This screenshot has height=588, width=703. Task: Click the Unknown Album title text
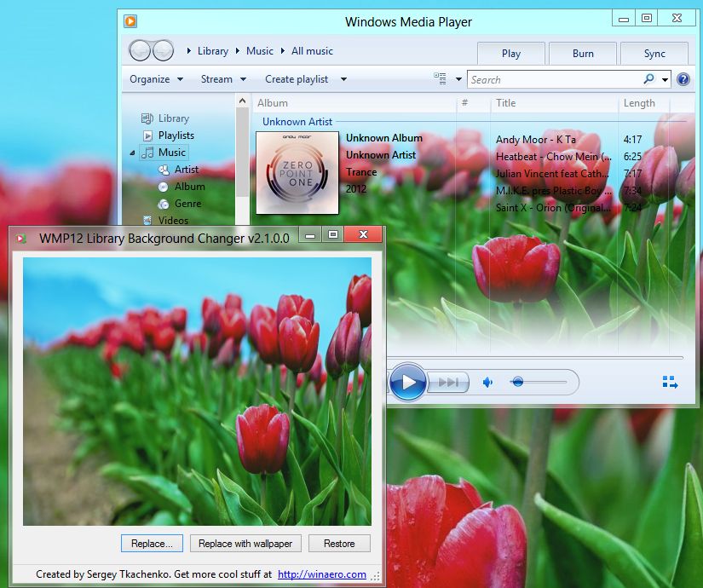pos(383,138)
